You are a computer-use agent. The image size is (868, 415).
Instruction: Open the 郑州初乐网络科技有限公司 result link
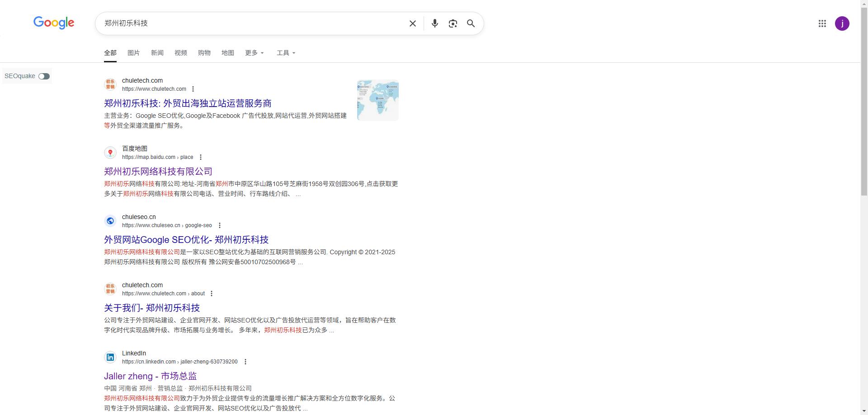point(157,171)
